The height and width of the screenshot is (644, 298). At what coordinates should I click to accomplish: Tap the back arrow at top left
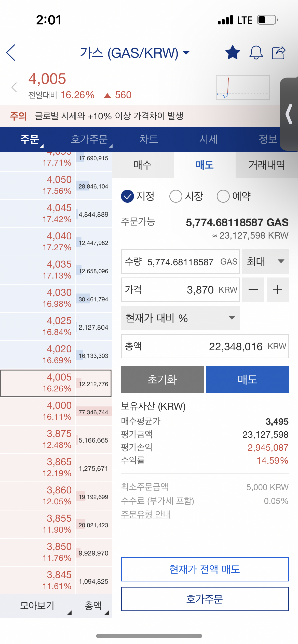coord(11,53)
